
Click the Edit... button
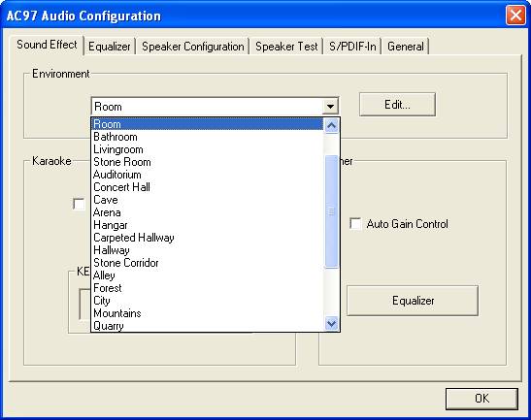[397, 105]
